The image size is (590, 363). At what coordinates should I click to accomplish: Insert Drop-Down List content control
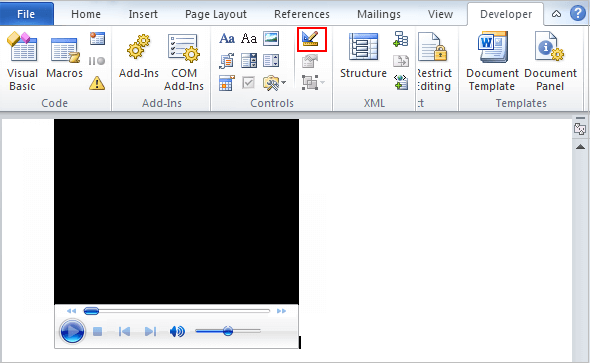coord(271,61)
